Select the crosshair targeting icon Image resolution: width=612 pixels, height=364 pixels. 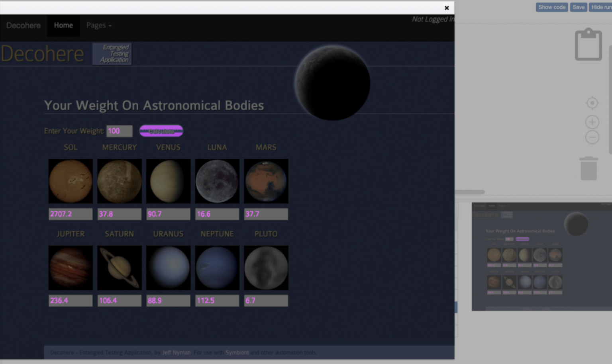click(x=592, y=102)
